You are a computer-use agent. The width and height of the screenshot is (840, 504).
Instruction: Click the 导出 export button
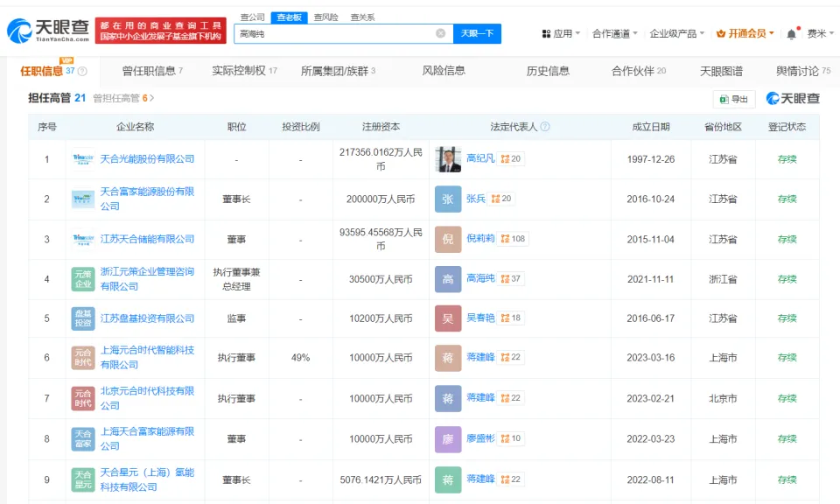pyautogui.click(x=734, y=99)
